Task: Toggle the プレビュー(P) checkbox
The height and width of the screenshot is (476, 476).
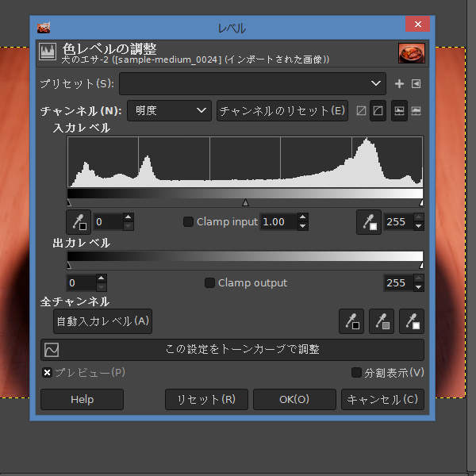Action: coord(47,372)
